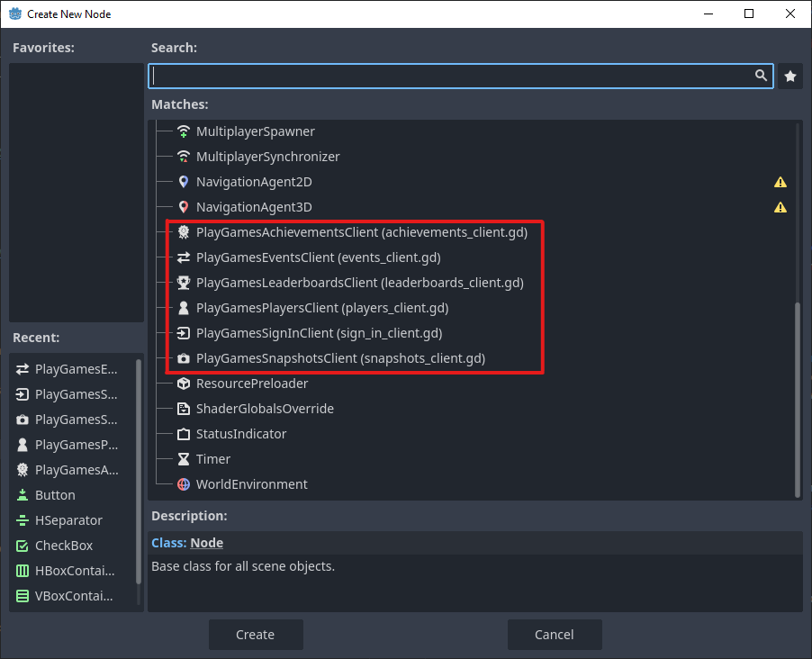Screen dimensions: 812x659
Task: Select the StatusIndicator node
Action: coord(240,434)
